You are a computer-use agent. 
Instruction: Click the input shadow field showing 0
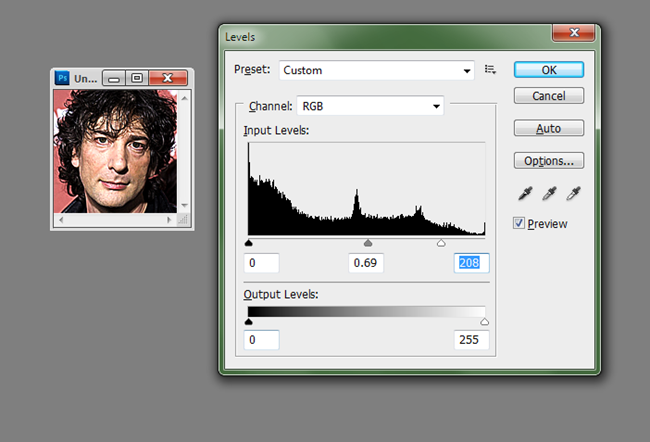[262, 263]
